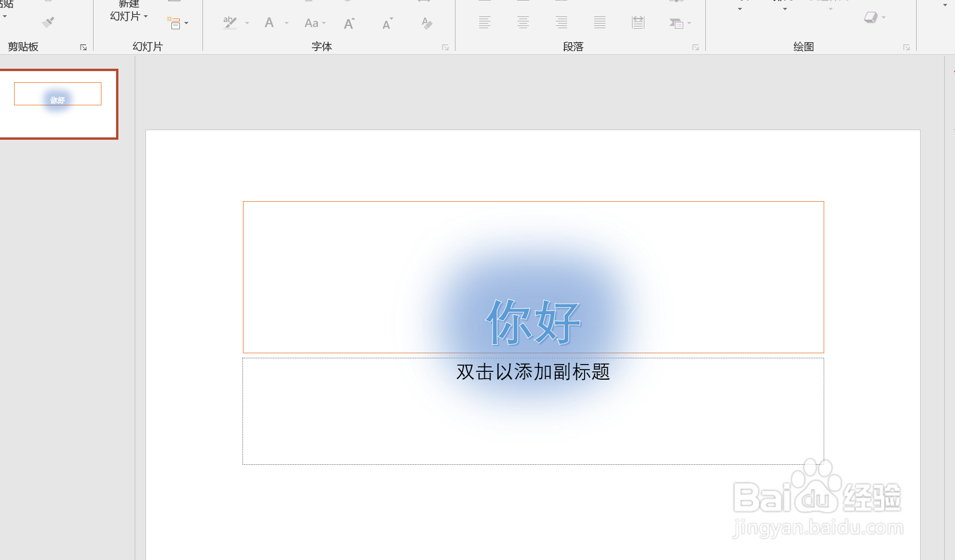Open the line spacing icon in paragraph group

pyautogui.click(x=638, y=23)
